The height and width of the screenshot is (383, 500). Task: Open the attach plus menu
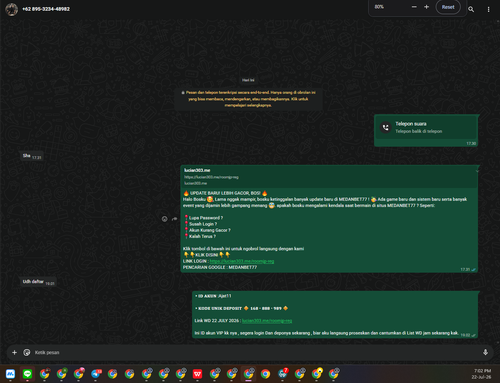coord(14,352)
